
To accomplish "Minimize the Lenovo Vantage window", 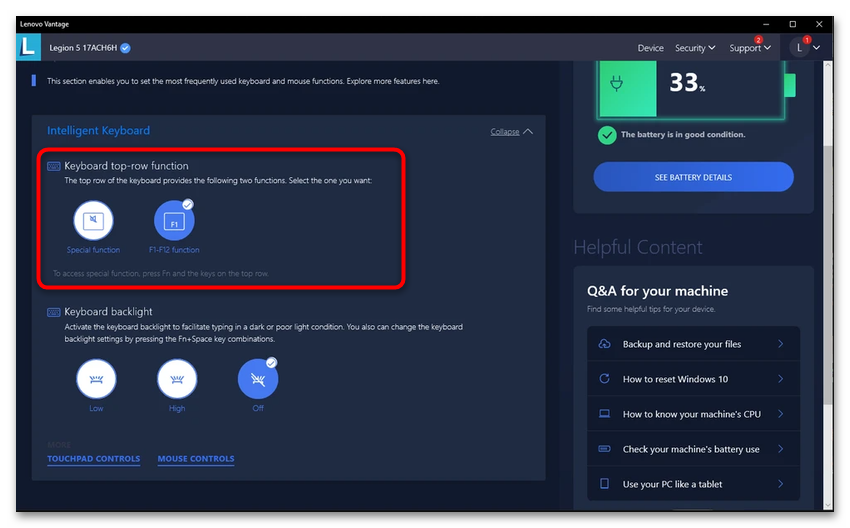I will (x=766, y=24).
